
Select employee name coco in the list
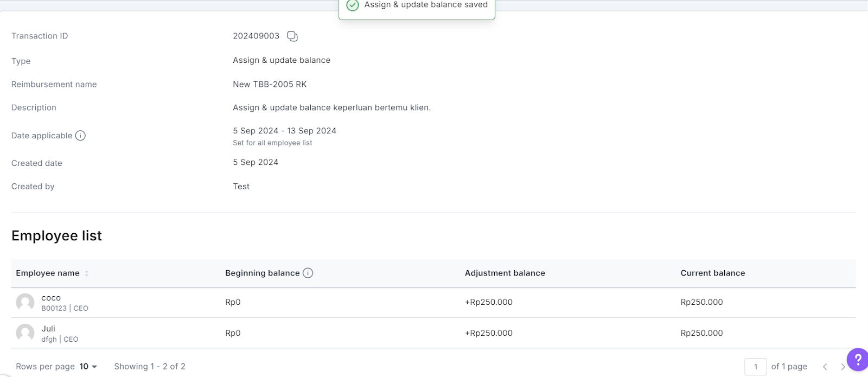(x=51, y=298)
